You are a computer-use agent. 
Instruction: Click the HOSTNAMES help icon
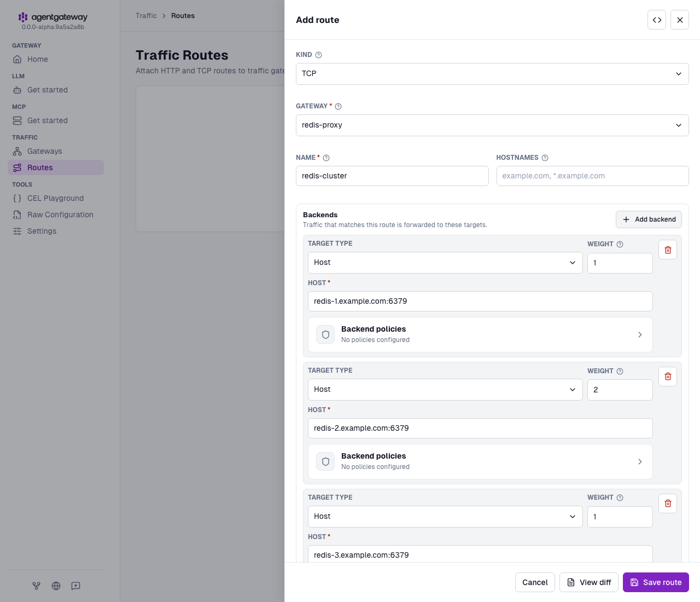[x=545, y=158]
